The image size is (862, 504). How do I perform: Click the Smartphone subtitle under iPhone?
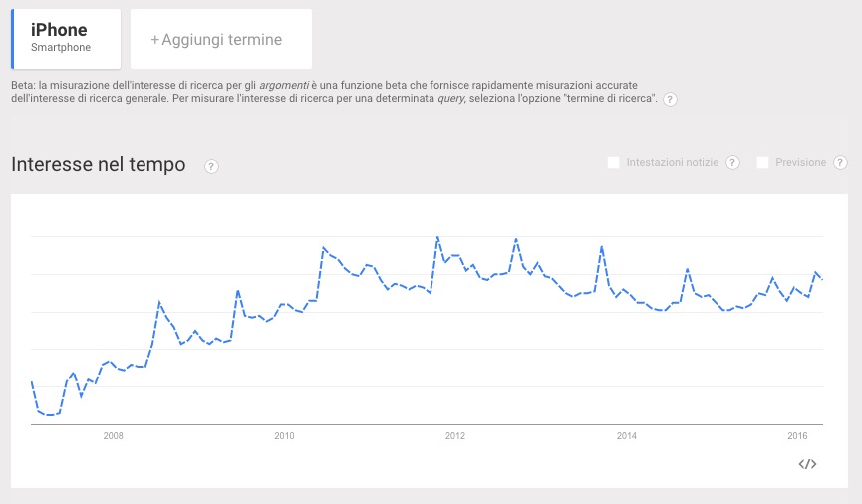tap(61, 48)
